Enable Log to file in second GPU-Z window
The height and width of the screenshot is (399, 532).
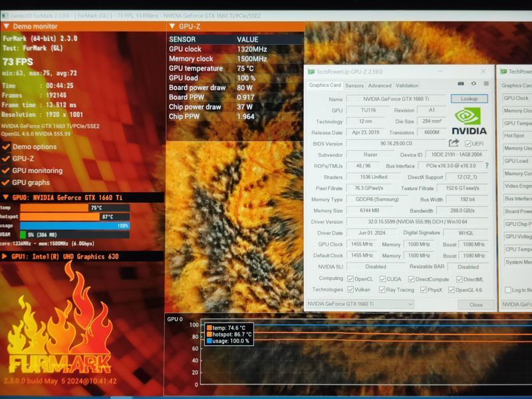508,289
